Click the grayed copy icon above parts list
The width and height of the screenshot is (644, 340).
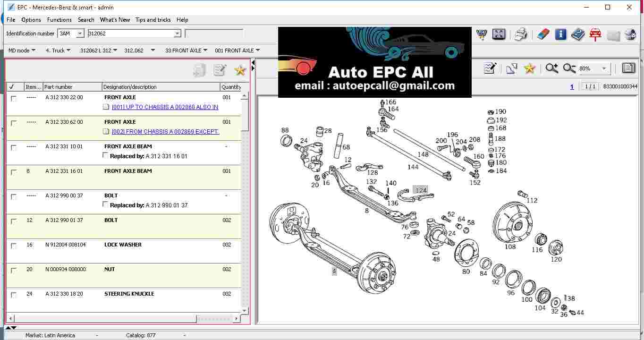click(199, 70)
